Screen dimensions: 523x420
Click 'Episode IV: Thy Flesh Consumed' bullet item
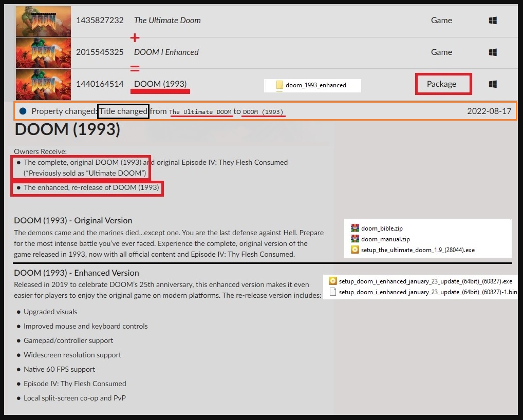pos(74,384)
